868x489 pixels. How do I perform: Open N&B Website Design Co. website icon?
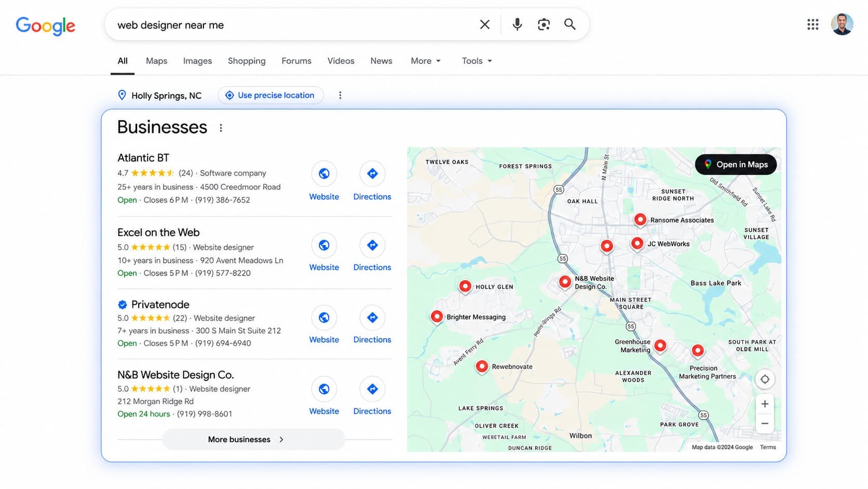pos(324,389)
